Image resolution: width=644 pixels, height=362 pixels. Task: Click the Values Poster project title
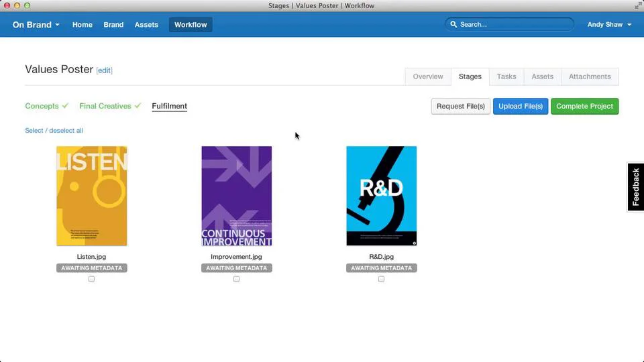click(x=59, y=69)
